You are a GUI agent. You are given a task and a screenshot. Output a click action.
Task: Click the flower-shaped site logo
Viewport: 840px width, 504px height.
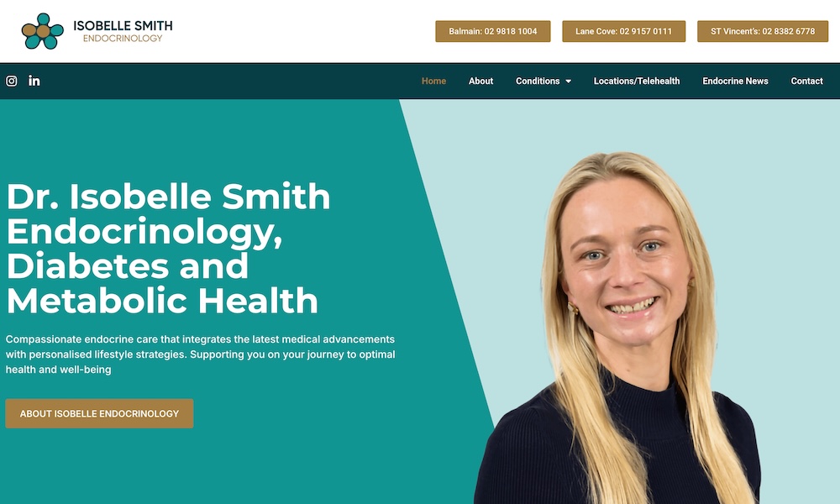(42, 31)
